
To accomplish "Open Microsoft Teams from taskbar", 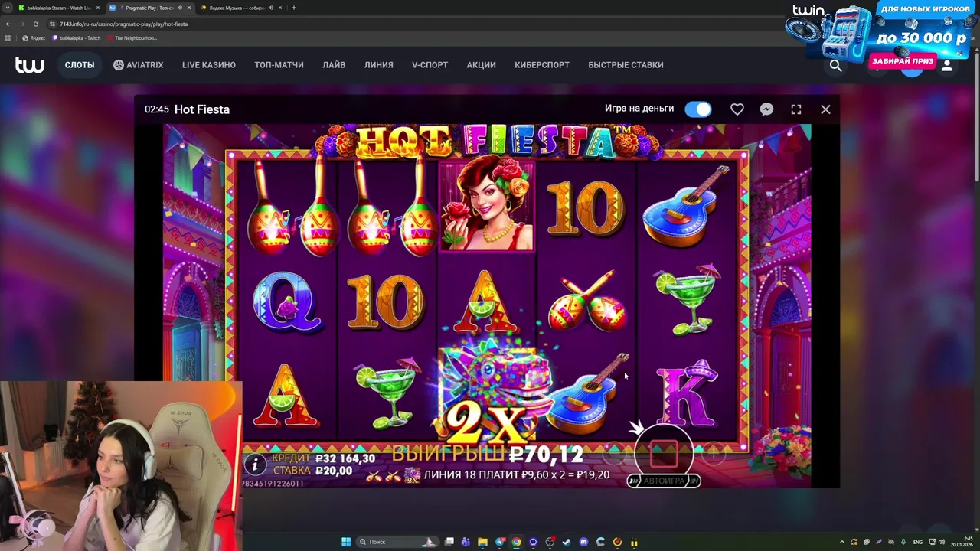I will pyautogui.click(x=466, y=542).
